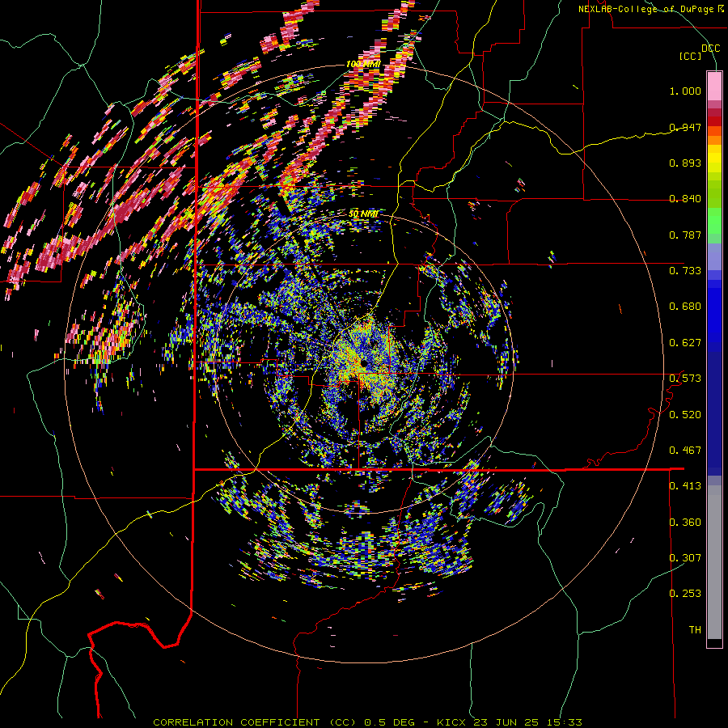
Task: Click the DCC label above the legend
Action: 710,49
